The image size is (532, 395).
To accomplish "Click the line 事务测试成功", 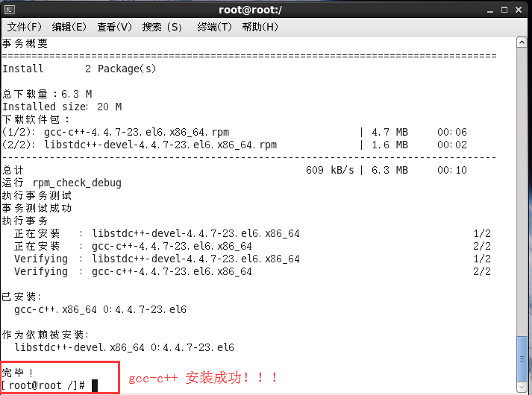I will (x=37, y=208).
